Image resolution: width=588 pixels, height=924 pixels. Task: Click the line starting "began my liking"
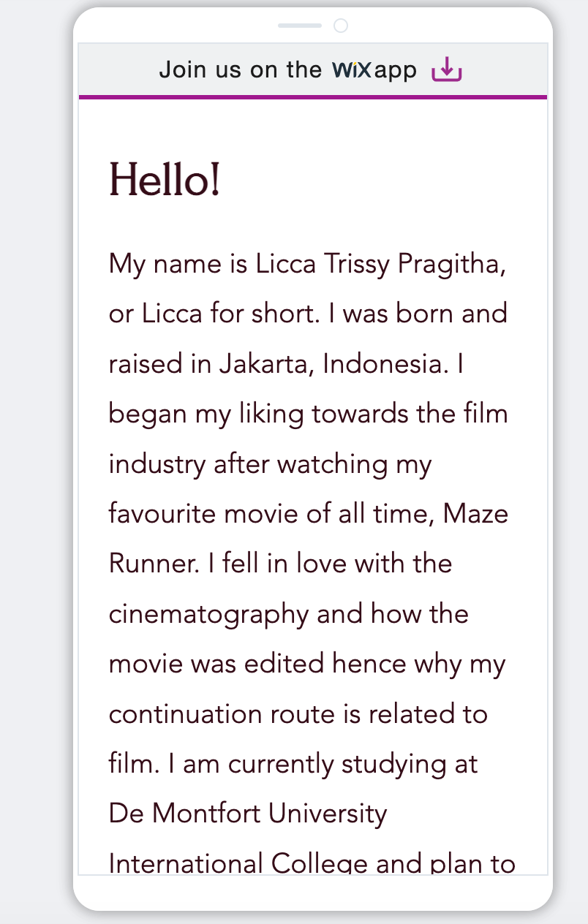tap(308, 414)
